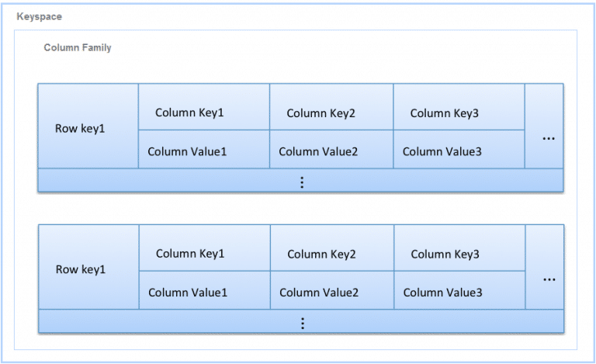This screenshot has width=596, height=364.
Task: Select Row key1 in the bottom table
Action: coord(81,269)
